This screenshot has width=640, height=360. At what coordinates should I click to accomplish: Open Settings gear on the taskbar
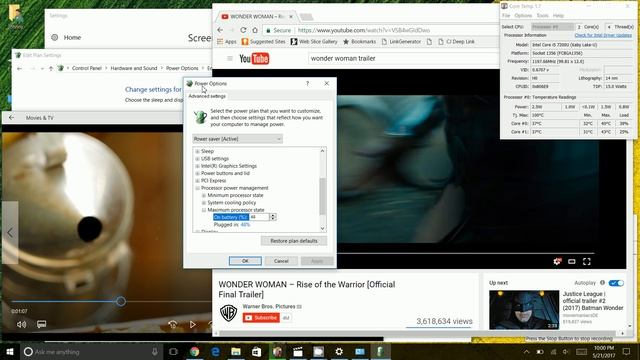point(339,351)
